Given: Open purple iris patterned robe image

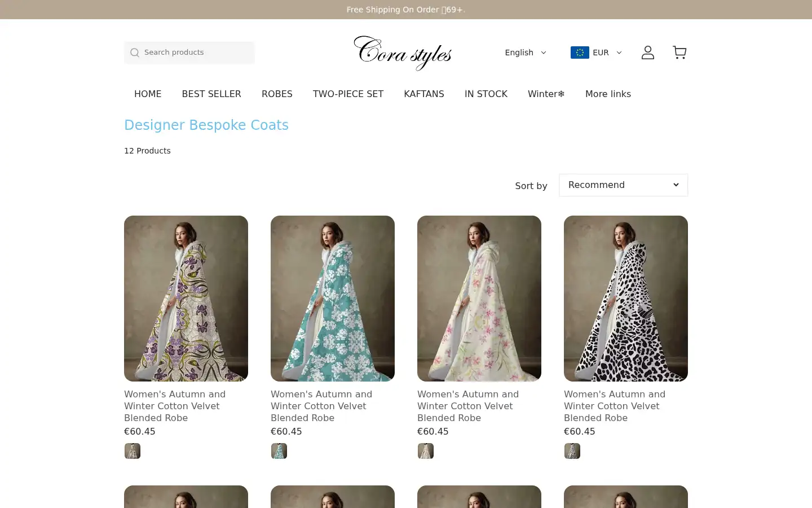Looking at the screenshot, I should [x=186, y=299].
